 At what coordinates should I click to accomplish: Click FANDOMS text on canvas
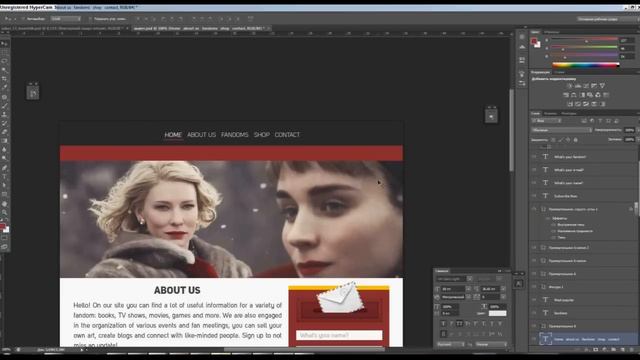point(235,135)
